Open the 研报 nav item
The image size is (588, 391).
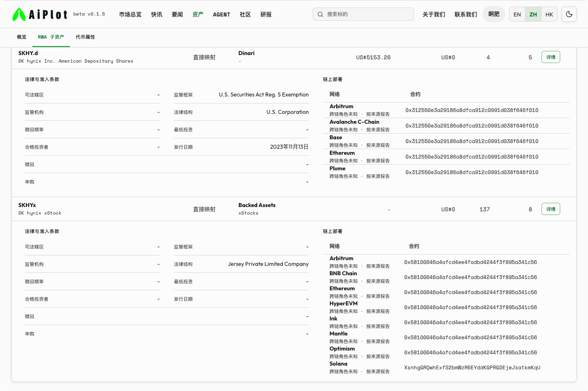pyautogui.click(x=266, y=14)
